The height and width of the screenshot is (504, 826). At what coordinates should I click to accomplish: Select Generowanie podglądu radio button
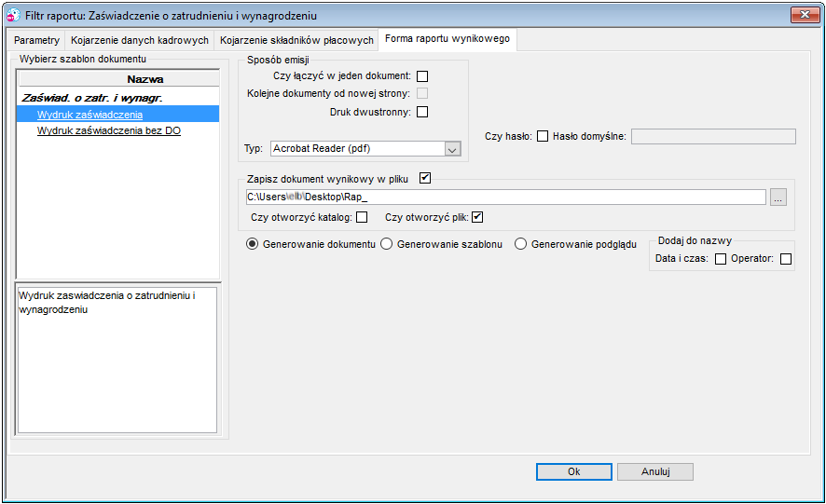click(x=520, y=244)
